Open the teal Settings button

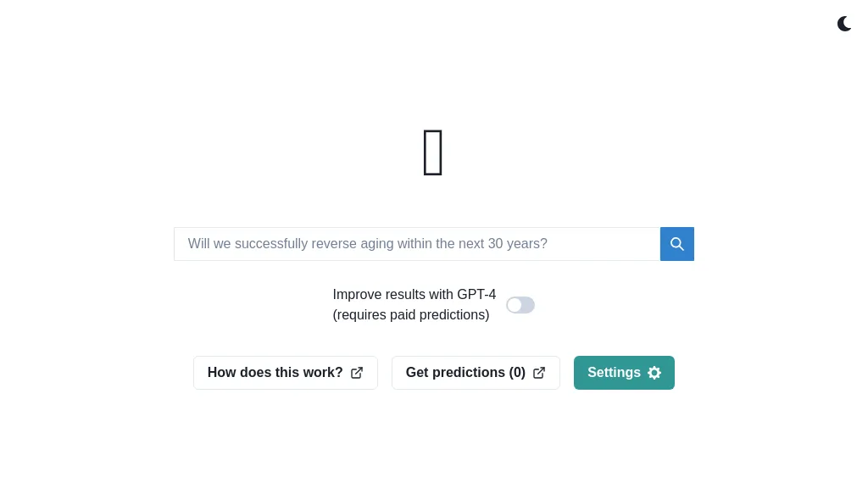click(x=624, y=373)
